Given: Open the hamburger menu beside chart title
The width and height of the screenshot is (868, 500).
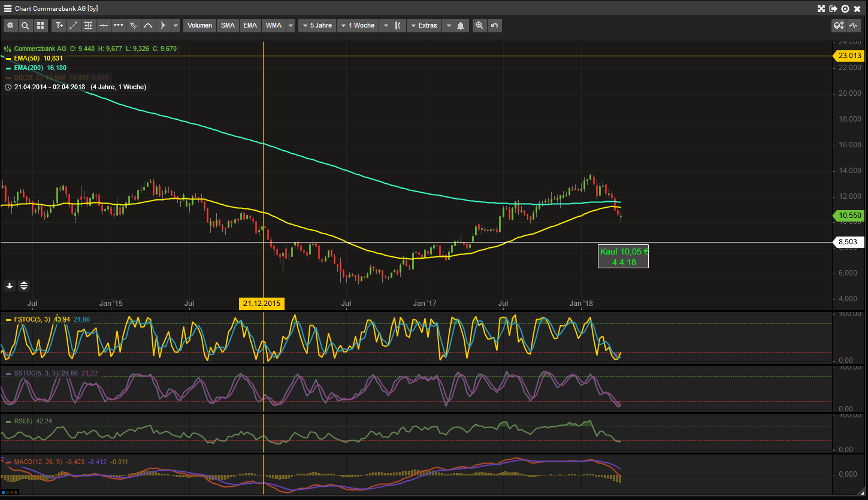Looking at the screenshot, I should click(x=8, y=8).
